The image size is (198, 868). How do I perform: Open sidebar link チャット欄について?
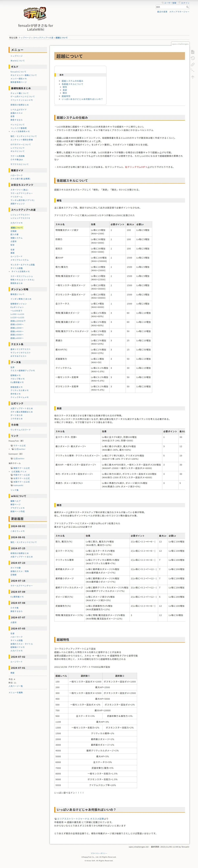[19, 93]
